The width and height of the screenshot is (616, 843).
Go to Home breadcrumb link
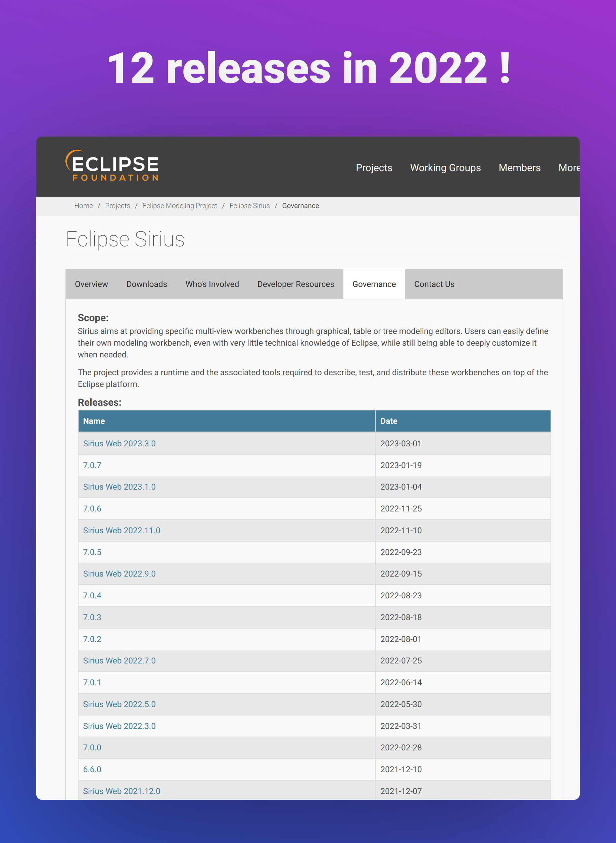pyautogui.click(x=84, y=206)
